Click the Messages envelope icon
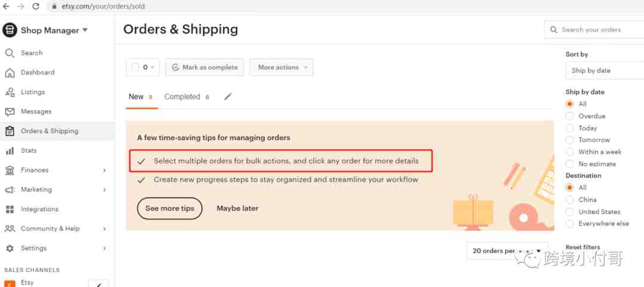 10,112
